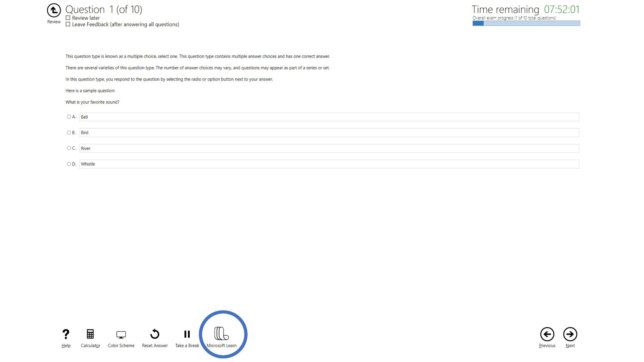Select answer option A Bell
The image size is (644, 362).
pos(69,117)
